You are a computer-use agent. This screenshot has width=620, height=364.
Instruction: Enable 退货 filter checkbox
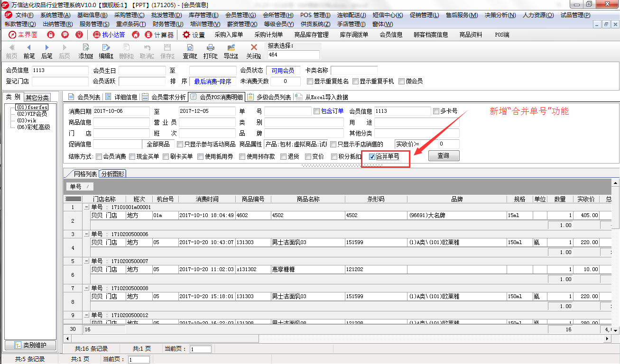point(284,156)
